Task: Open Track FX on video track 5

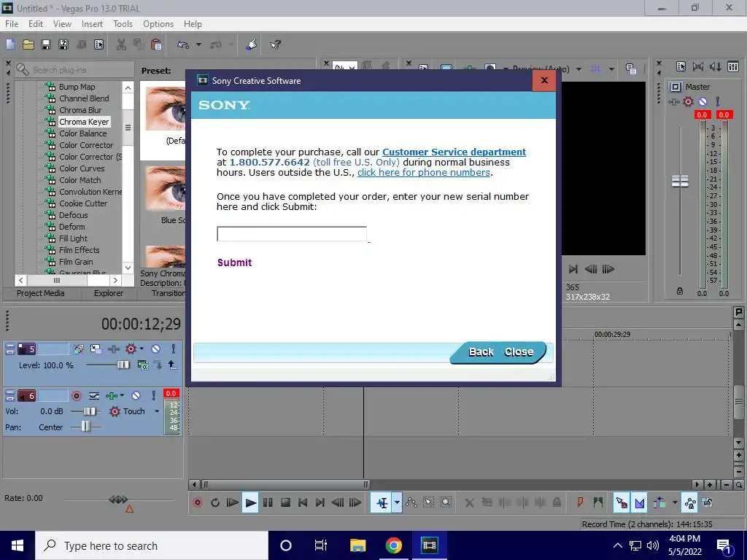Action: 113,349
